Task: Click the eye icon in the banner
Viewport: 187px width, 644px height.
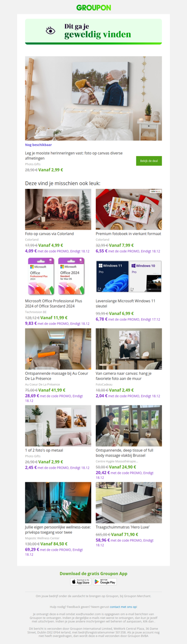Action: coord(50,31)
